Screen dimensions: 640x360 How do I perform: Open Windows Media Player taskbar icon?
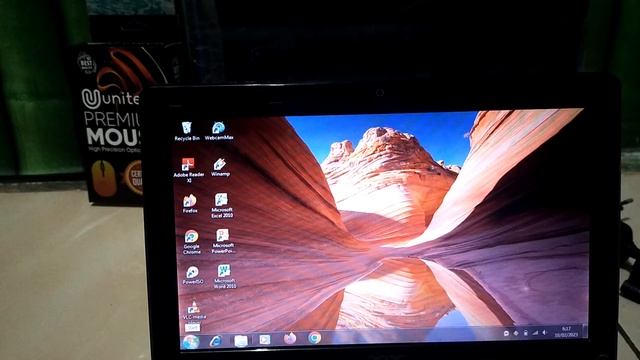click(265, 340)
